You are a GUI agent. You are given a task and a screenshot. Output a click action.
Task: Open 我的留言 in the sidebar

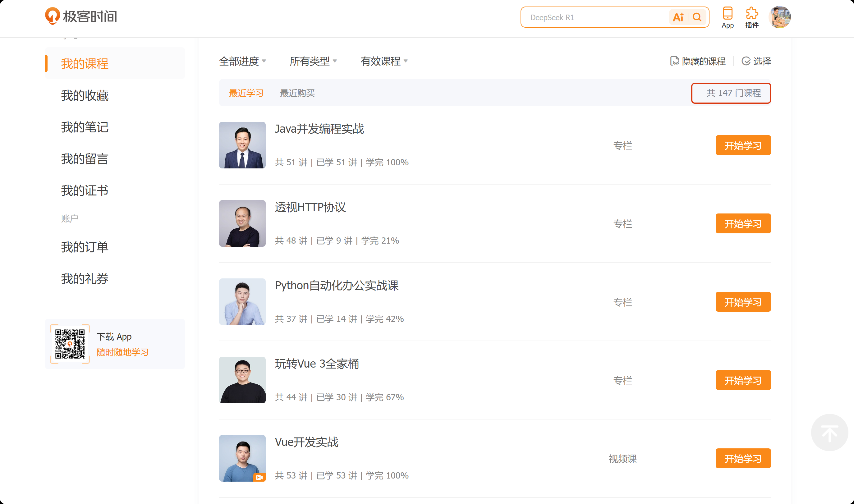[x=85, y=158]
